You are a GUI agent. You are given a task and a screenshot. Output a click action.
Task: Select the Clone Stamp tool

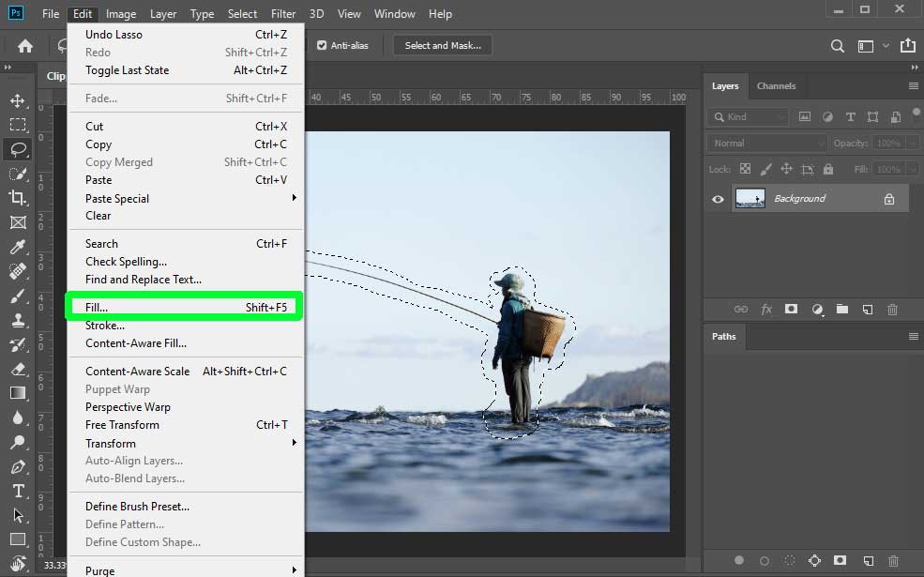point(19,321)
